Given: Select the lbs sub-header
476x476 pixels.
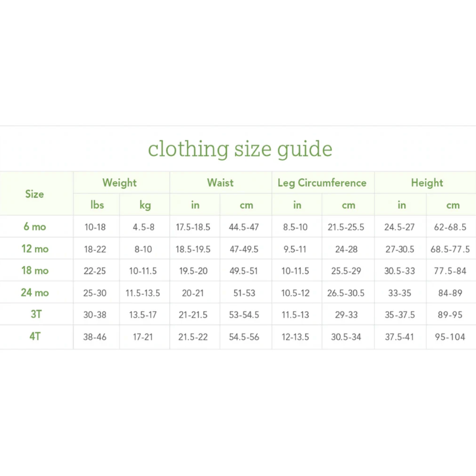Looking at the screenshot, I should 97,205.
